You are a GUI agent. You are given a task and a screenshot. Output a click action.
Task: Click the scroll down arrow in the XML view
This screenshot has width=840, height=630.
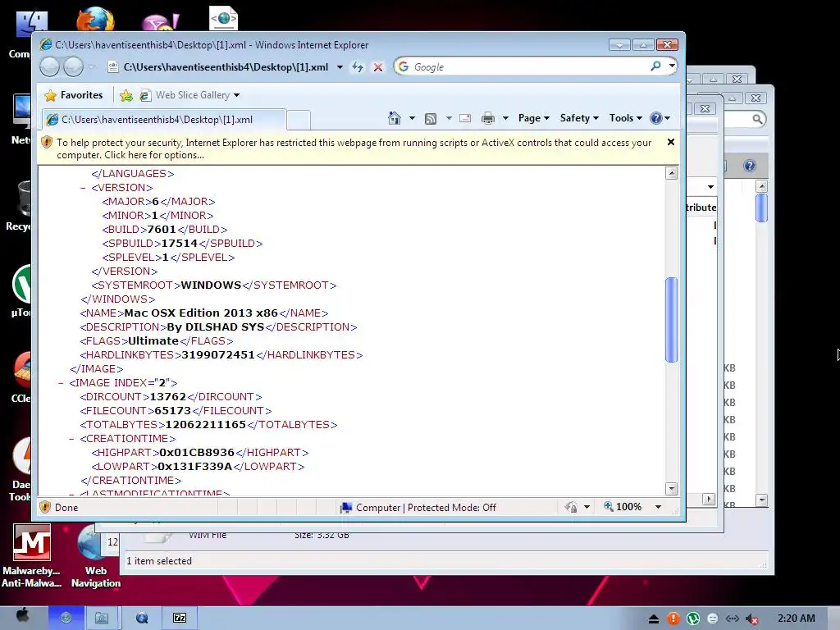(x=671, y=489)
